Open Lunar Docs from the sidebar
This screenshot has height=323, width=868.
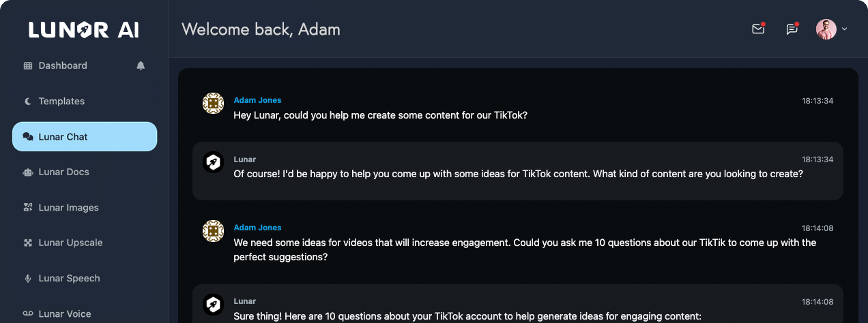click(63, 172)
